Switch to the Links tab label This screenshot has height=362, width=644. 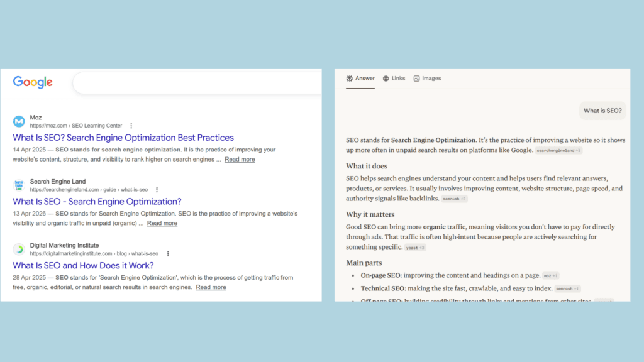[398, 78]
